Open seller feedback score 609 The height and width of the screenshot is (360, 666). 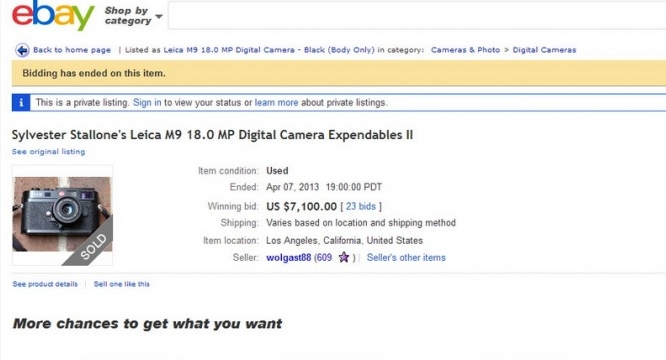point(325,258)
